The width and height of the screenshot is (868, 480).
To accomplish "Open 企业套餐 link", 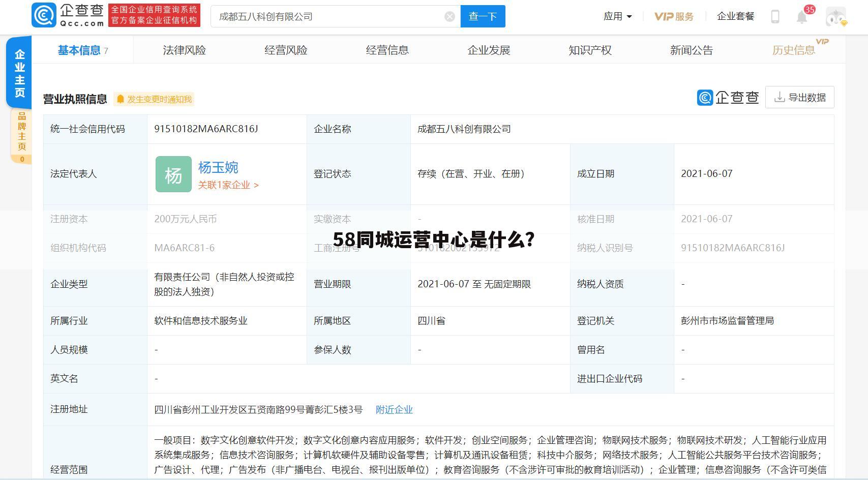I will coord(735,16).
